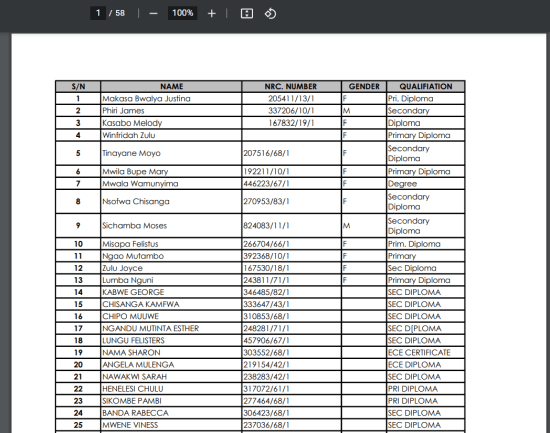Screen dimensions: 550x433
Task: Select the name HENELESI CHULU
Action: (x=133, y=389)
